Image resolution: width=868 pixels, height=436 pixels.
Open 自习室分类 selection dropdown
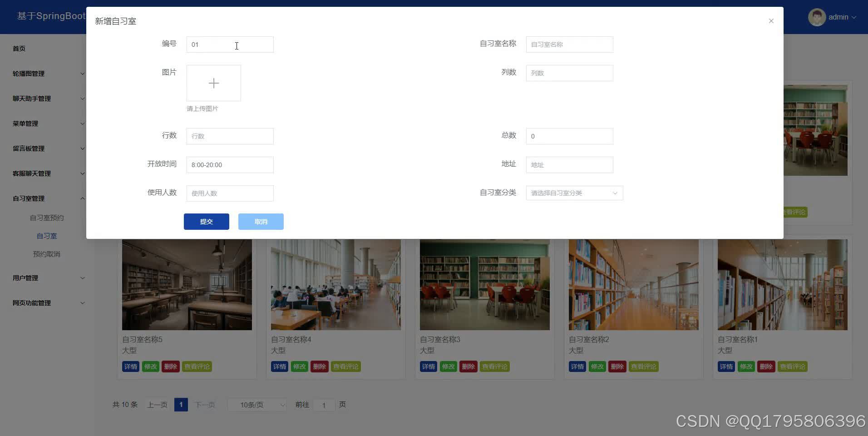[x=574, y=193]
